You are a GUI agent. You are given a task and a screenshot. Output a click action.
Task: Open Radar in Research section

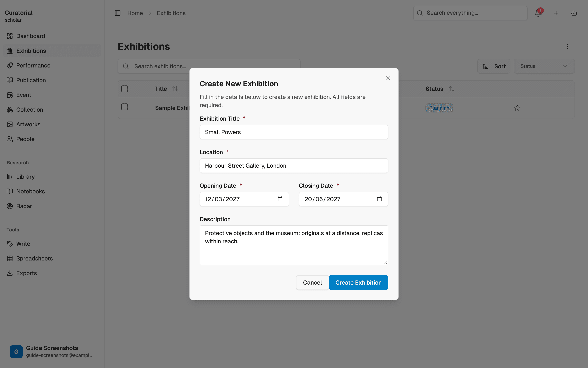point(52,206)
